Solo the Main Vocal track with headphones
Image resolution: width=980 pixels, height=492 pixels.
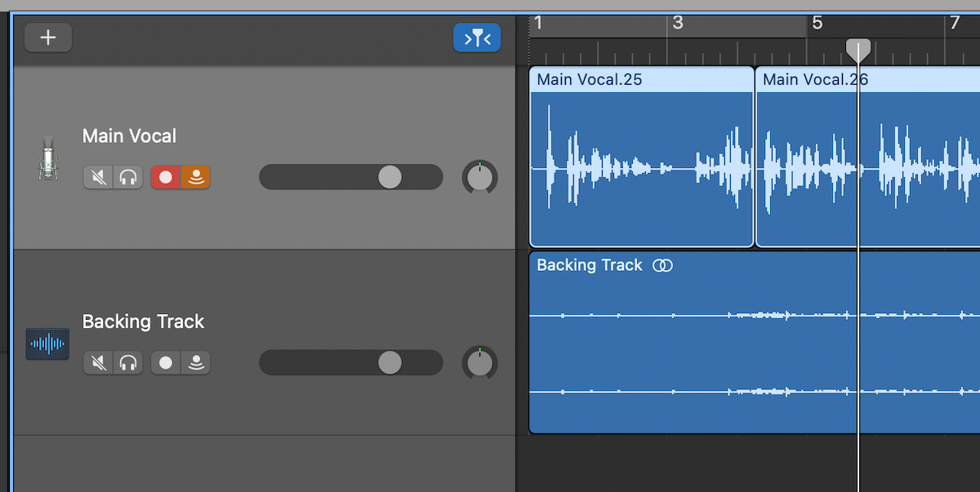[127, 177]
